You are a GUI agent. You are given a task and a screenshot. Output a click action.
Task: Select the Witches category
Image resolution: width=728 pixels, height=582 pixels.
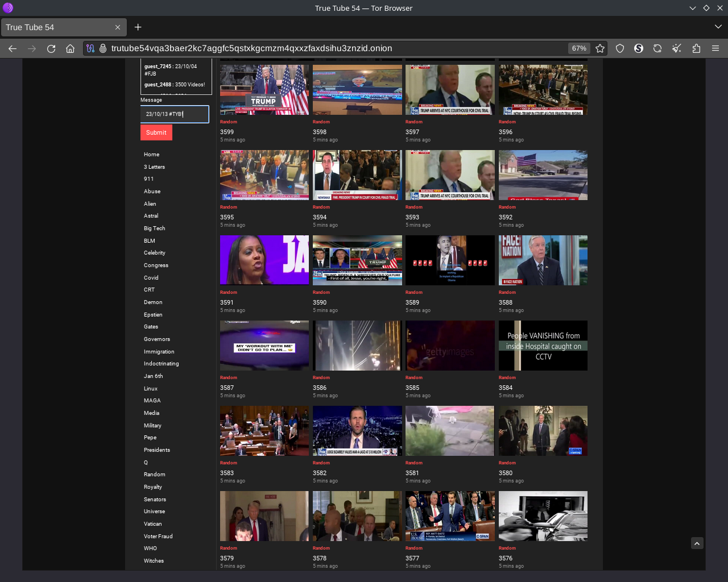[x=154, y=561]
